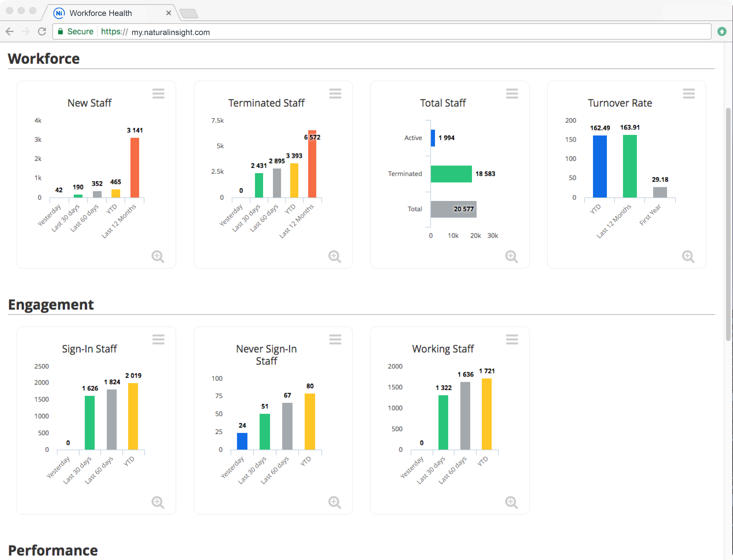Open Sign-In Staff chart menu icon
Image resolution: width=733 pixels, height=560 pixels.
(158, 339)
